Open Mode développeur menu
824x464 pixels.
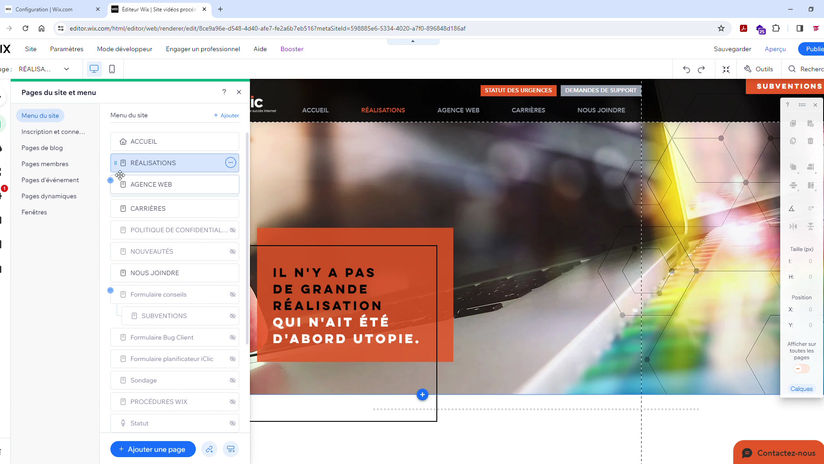(x=124, y=49)
